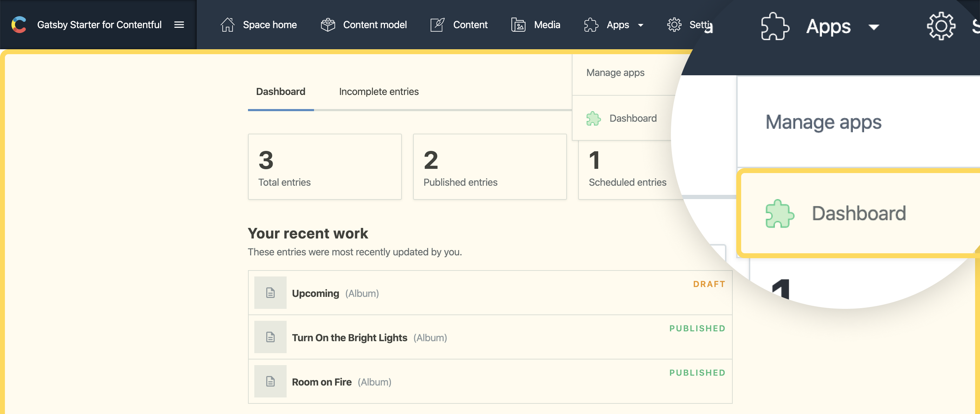Viewport: 980px width, 414px height.
Task: Click the Published entries stat card
Action: 490,166
